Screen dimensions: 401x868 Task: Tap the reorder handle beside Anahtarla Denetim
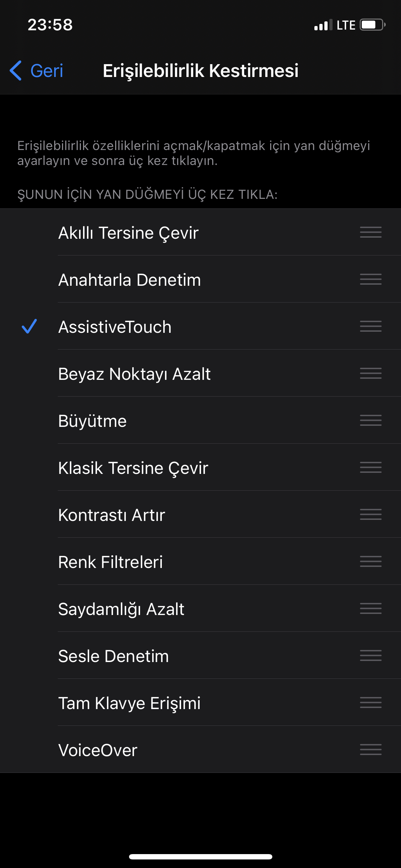pyautogui.click(x=371, y=279)
